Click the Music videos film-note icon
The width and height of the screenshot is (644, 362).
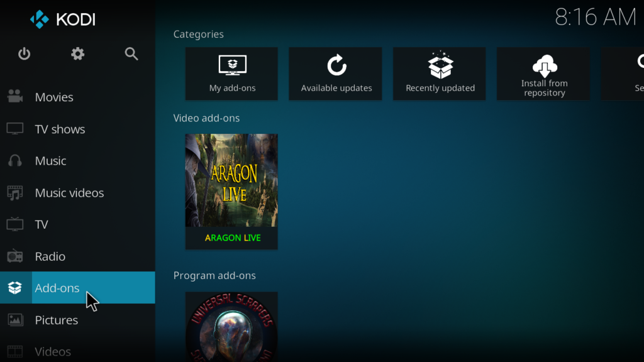pos(15,192)
